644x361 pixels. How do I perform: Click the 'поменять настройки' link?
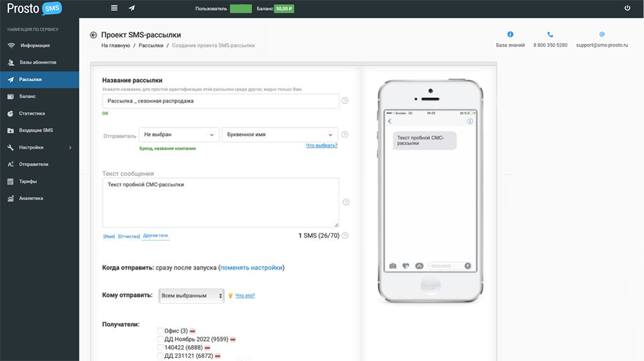click(251, 268)
